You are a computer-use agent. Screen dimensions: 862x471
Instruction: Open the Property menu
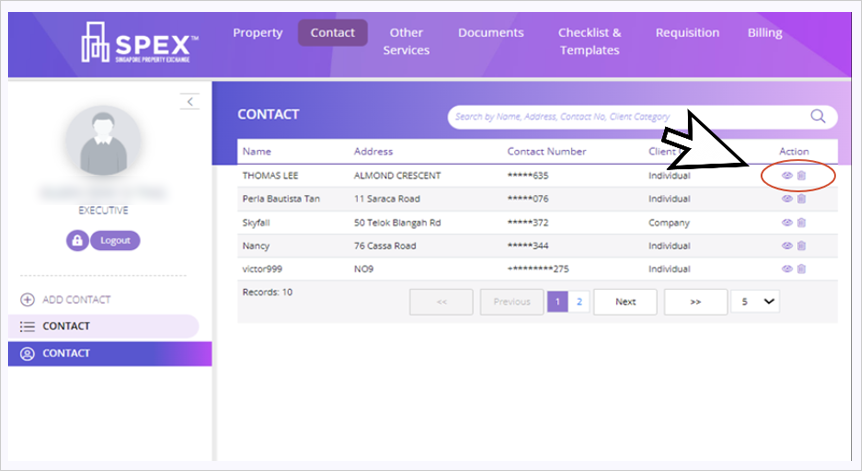click(x=258, y=33)
